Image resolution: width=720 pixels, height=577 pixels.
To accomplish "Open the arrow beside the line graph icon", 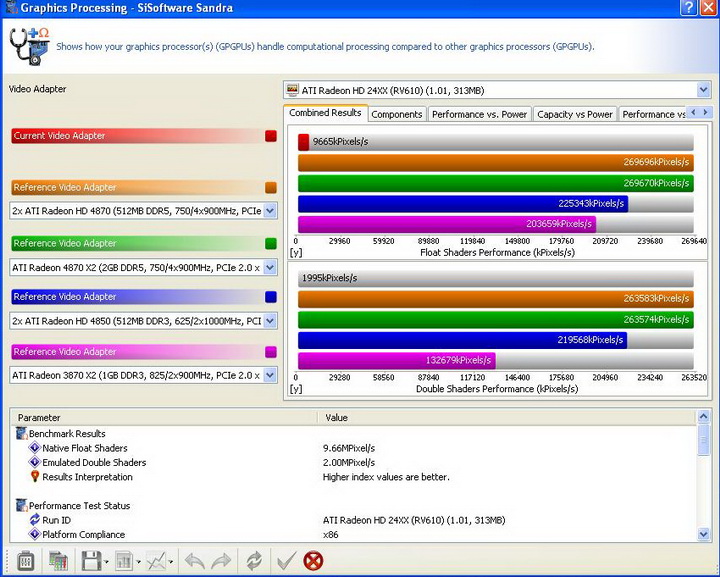I will [171, 562].
